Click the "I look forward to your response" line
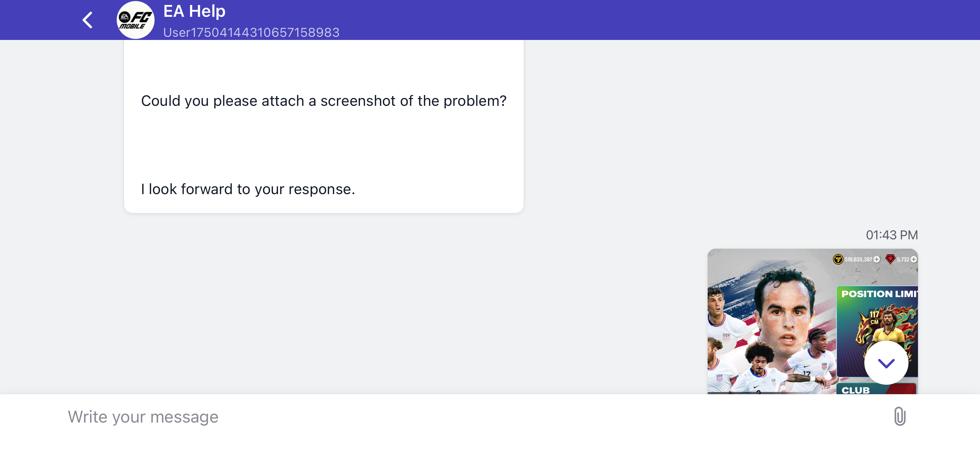Viewport: 980px width, 452px height. coord(248,189)
